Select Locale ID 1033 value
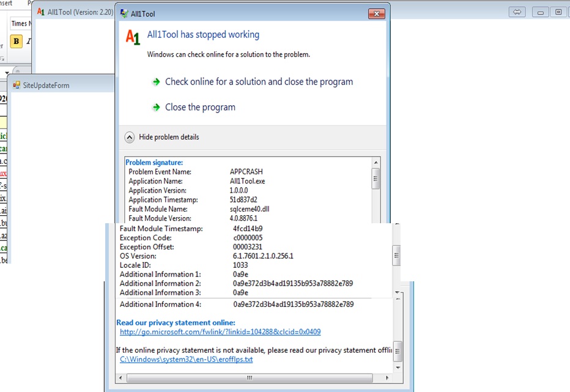 [240, 265]
